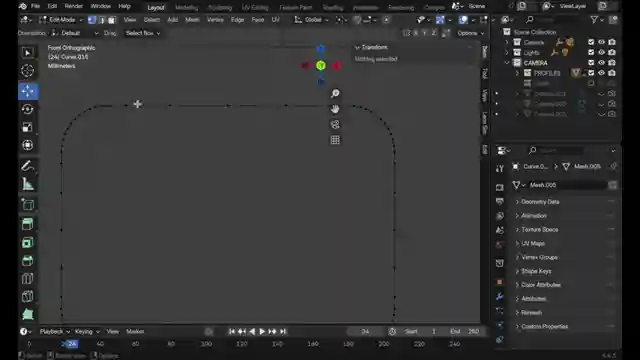Switch to the Layout workspace tab
Image resolution: width=640 pixels, height=360 pixels.
(156, 7)
